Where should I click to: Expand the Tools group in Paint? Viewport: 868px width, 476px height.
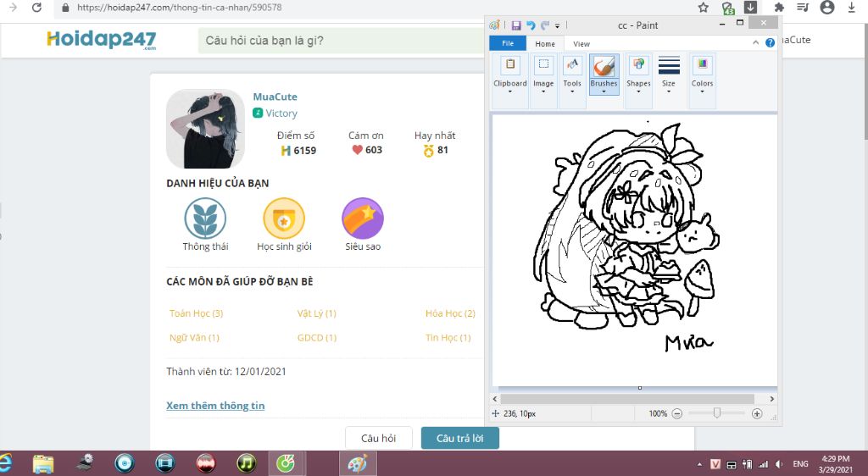click(x=572, y=81)
